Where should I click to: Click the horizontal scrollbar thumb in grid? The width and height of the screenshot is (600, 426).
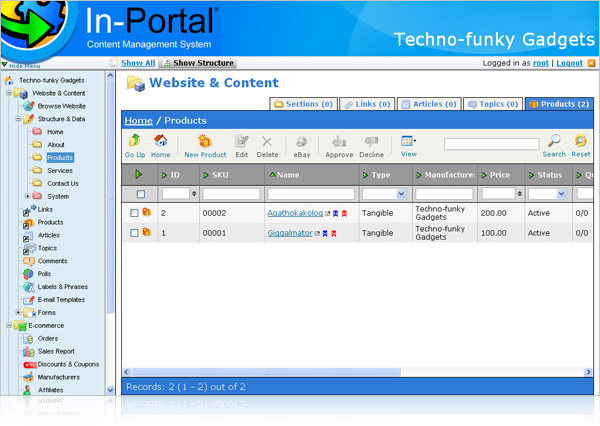click(266, 372)
